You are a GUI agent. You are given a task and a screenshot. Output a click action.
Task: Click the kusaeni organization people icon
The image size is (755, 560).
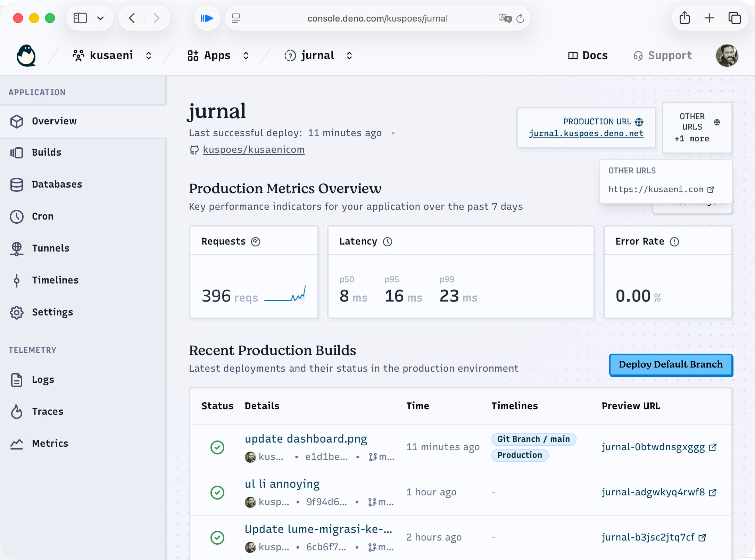(x=78, y=56)
